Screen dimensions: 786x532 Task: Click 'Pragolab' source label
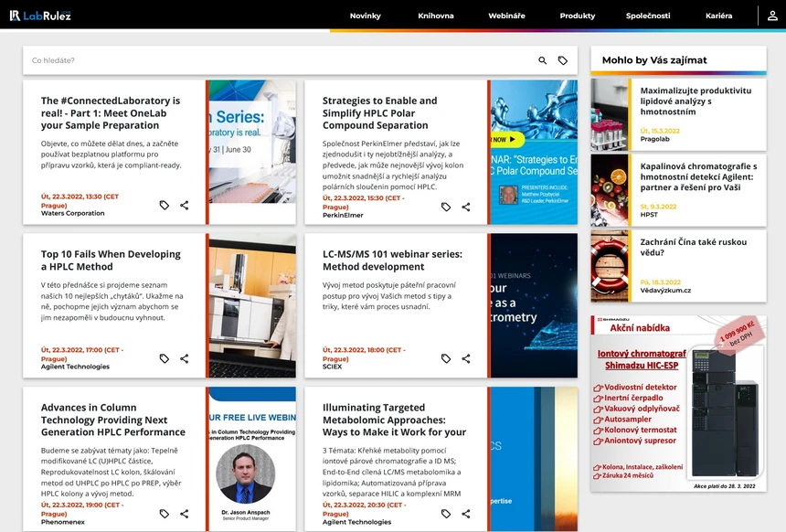click(654, 139)
